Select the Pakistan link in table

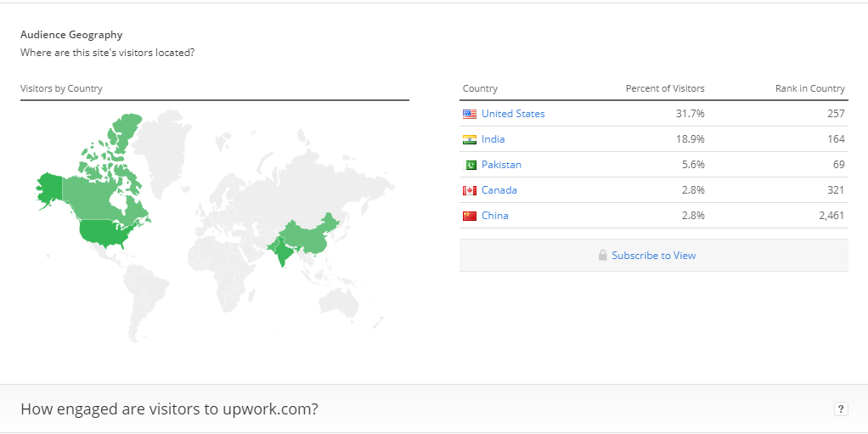click(x=502, y=165)
